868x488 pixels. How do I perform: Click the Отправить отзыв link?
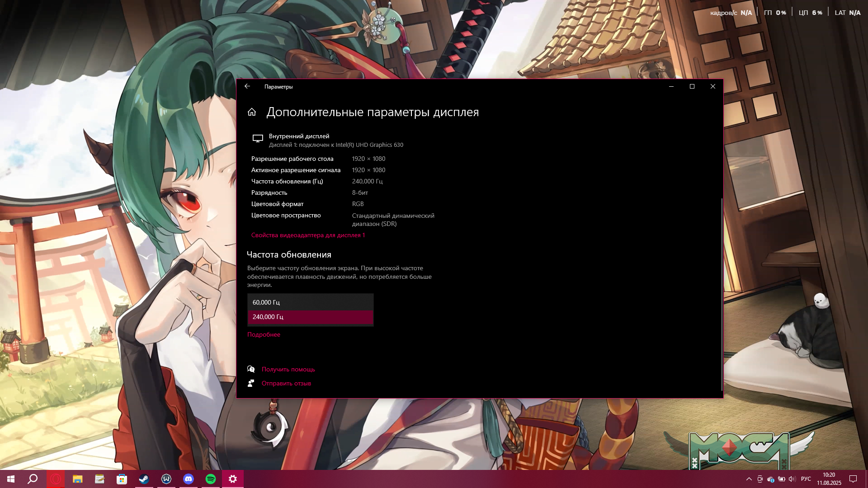point(286,383)
